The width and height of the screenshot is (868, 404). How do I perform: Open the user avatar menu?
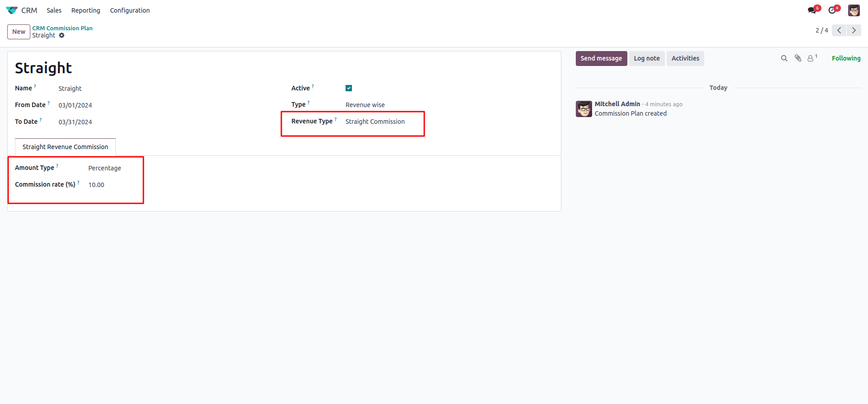pyautogui.click(x=854, y=10)
